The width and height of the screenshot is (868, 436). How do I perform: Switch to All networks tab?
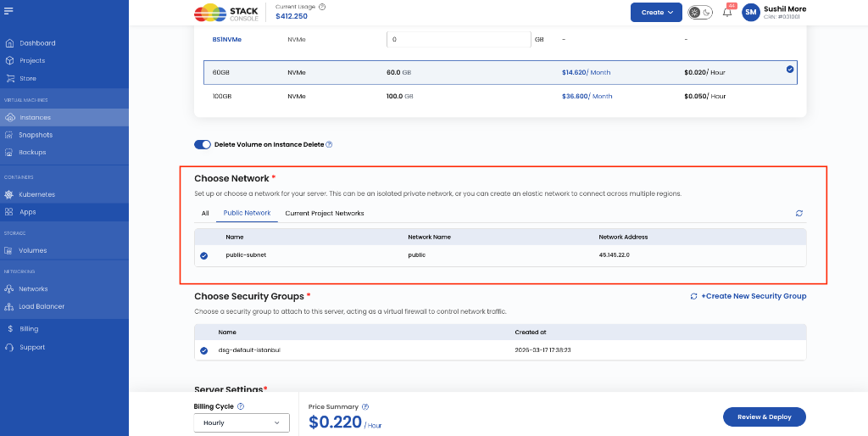pos(205,213)
